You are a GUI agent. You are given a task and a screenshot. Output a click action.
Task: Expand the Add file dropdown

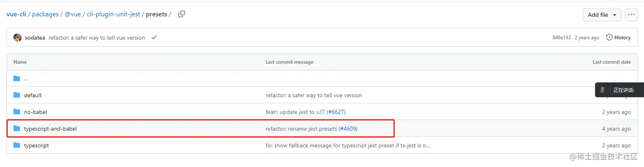click(602, 15)
